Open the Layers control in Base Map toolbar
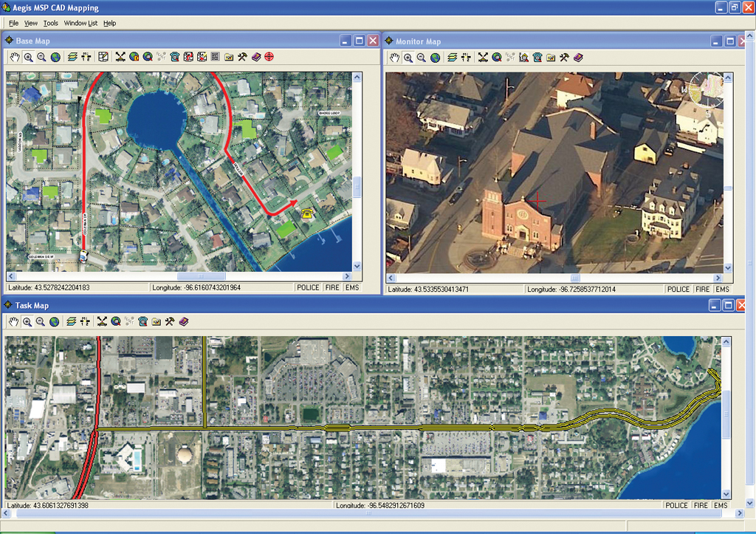The height and width of the screenshot is (534, 756). point(71,57)
